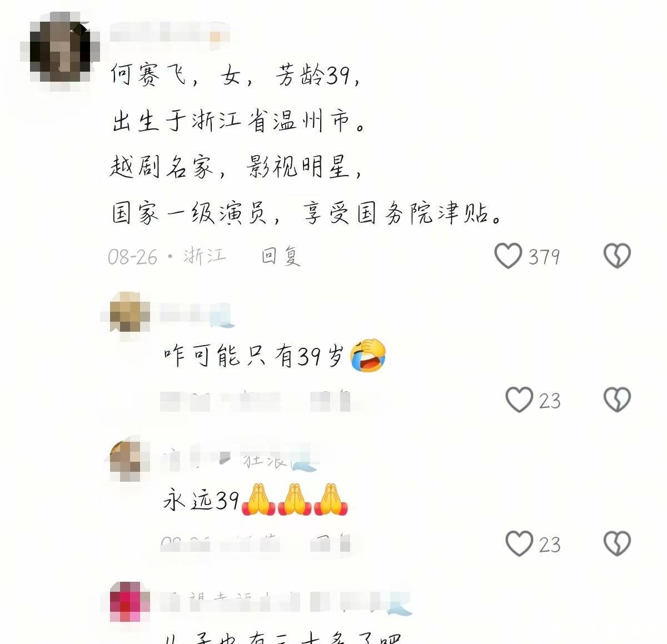The height and width of the screenshot is (644, 667).
Task: Tap the laughing-crying emoji in reply
Action: [x=368, y=355]
